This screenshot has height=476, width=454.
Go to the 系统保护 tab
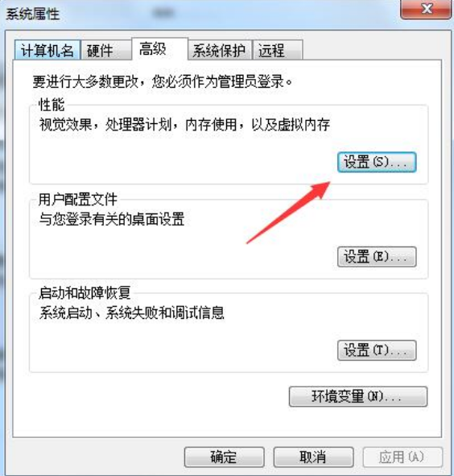click(220, 50)
